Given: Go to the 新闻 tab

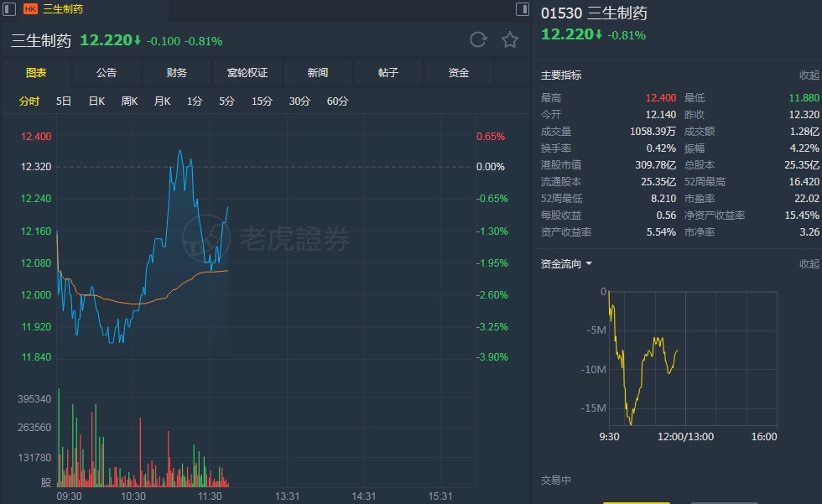Looking at the screenshot, I should click(x=318, y=73).
